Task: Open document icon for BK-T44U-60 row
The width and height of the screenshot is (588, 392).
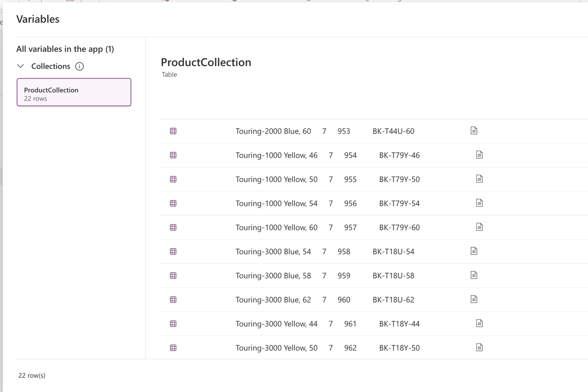Action: [x=474, y=131]
